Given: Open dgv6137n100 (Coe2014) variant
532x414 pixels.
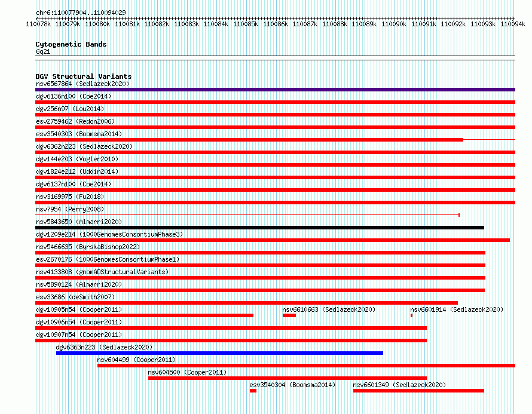Looking at the screenshot, I should pos(74,184).
